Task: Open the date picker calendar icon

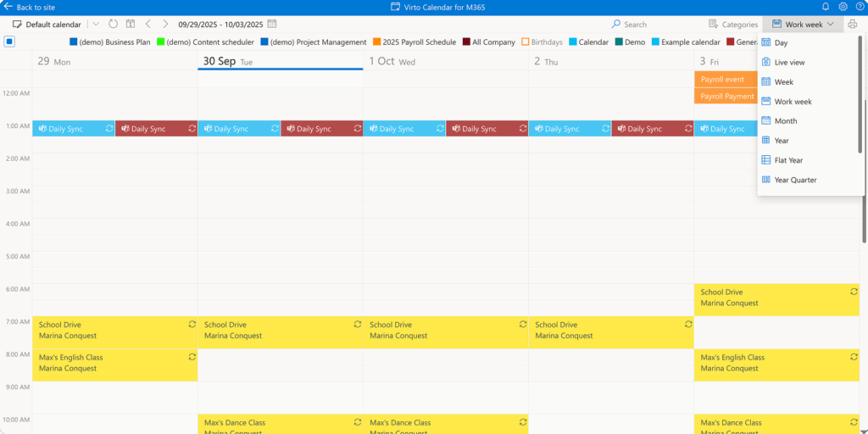Action: 272,25
